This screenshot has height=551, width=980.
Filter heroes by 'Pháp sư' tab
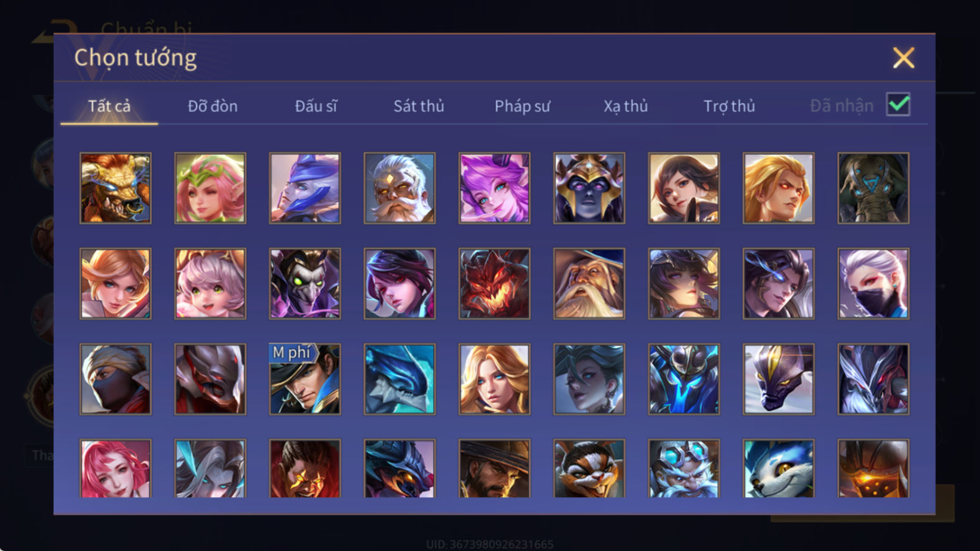[522, 106]
